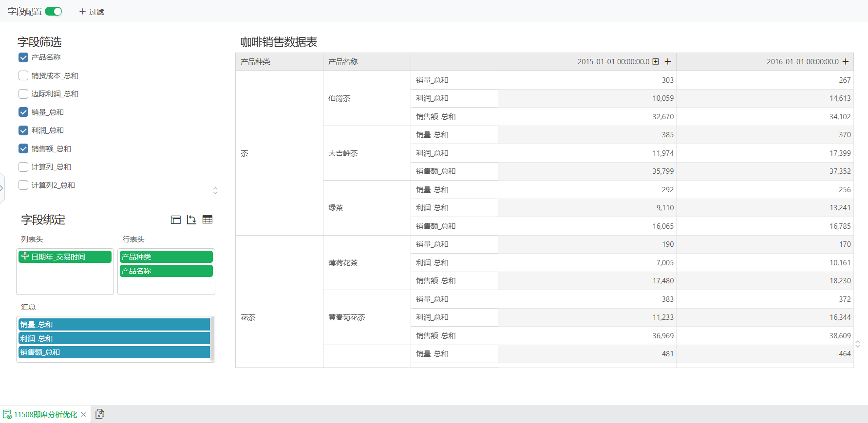The image size is (868, 423).
Task: Click the first table layout icon in 字段绑定
Action: point(176,220)
